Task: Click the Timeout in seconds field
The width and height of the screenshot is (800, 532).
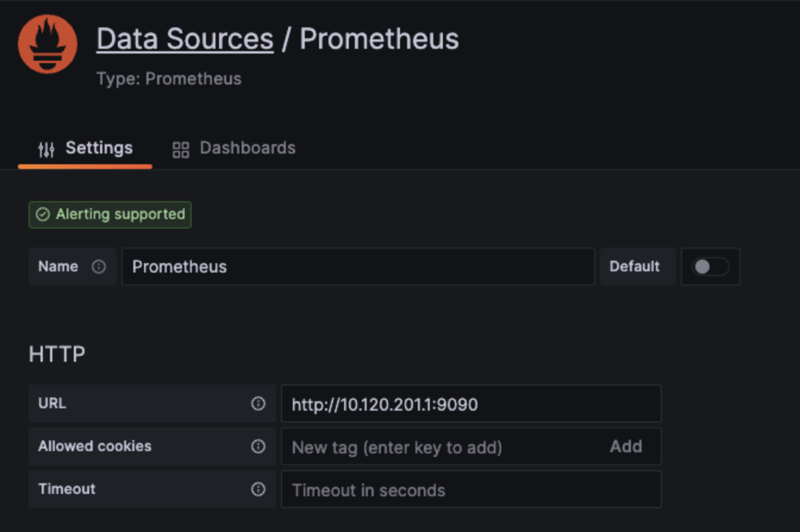Action: click(470, 489)
